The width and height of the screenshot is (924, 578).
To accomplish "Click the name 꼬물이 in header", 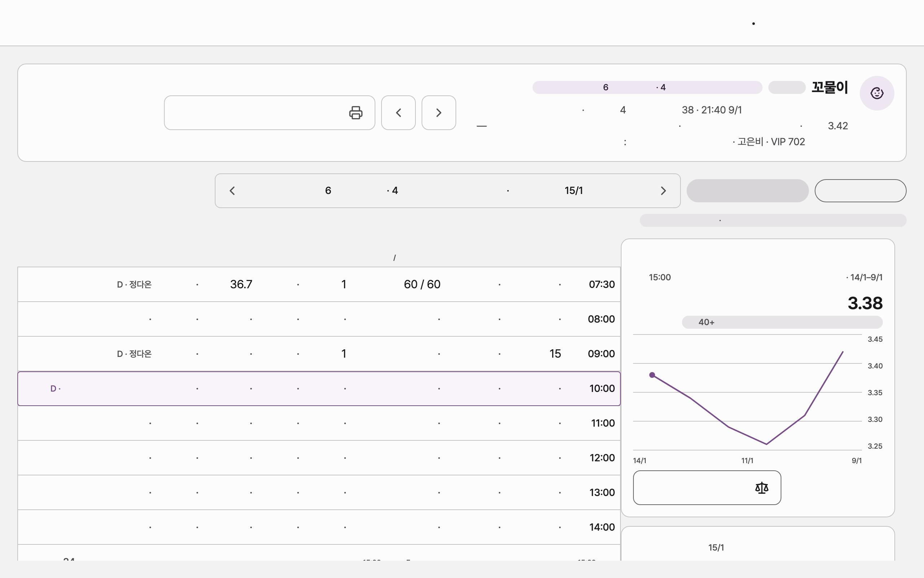I will [x=830, y=87].
